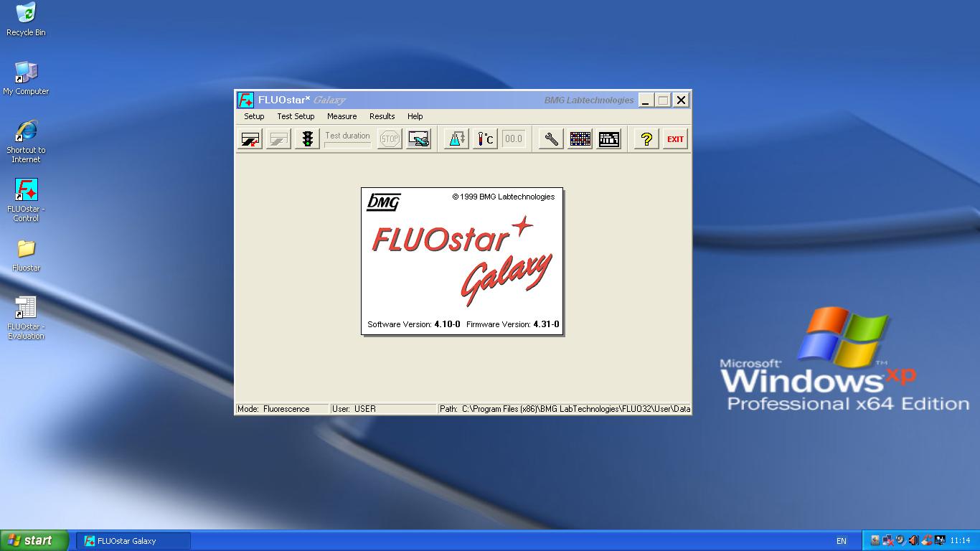Click the traffic light start measurement icon
980x551 pixels.
(308, 139)
